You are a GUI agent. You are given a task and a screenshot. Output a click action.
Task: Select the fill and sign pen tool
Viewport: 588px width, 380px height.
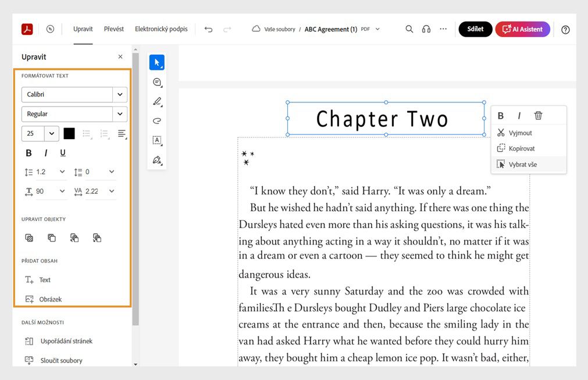pyautogui.click(x=156, y=159)
